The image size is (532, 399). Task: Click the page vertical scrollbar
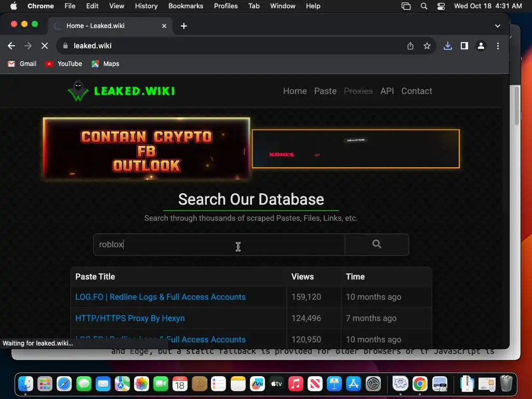[517, 106]
